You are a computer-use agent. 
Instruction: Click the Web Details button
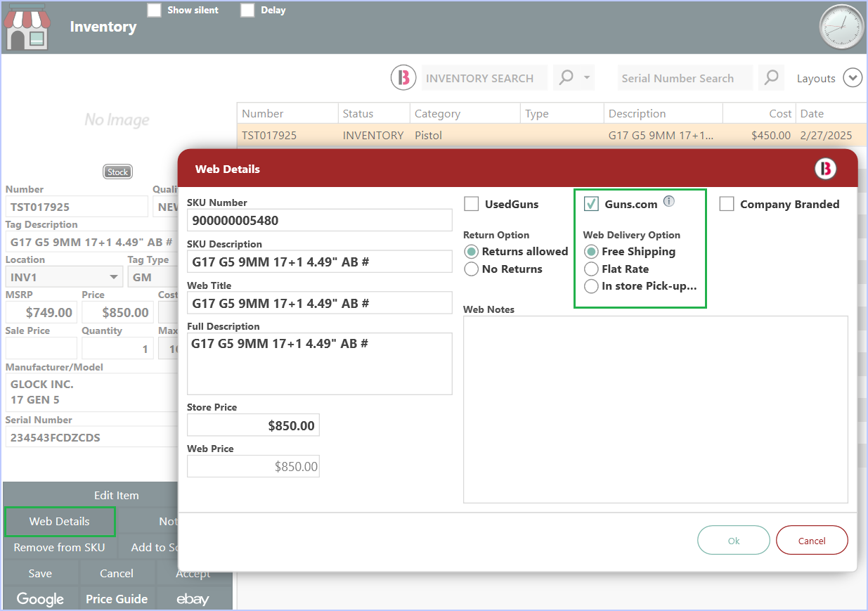(x=60, y=522)
